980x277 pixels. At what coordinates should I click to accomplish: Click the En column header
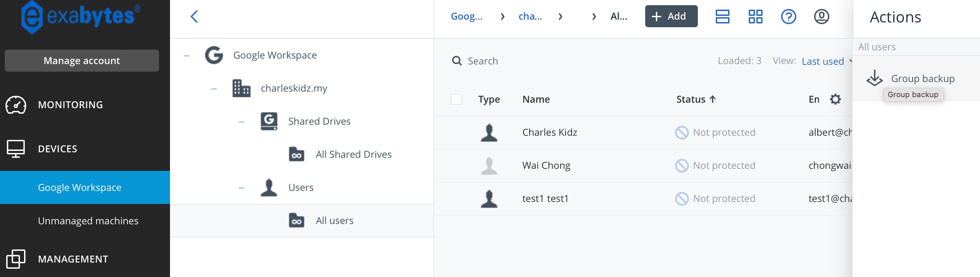coord(814,100)
